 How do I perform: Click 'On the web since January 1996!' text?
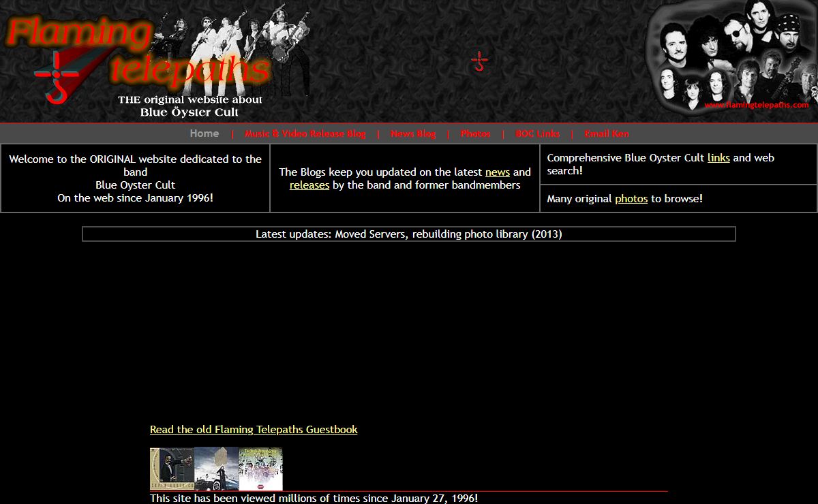tap(135, 198)
